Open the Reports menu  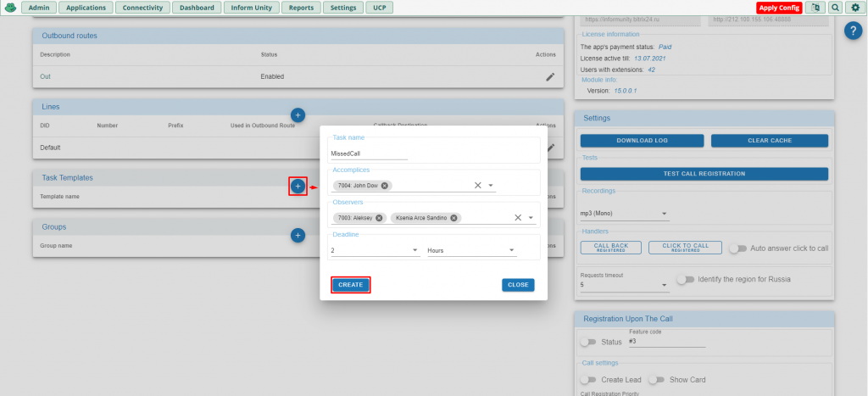tap(301, 8)
